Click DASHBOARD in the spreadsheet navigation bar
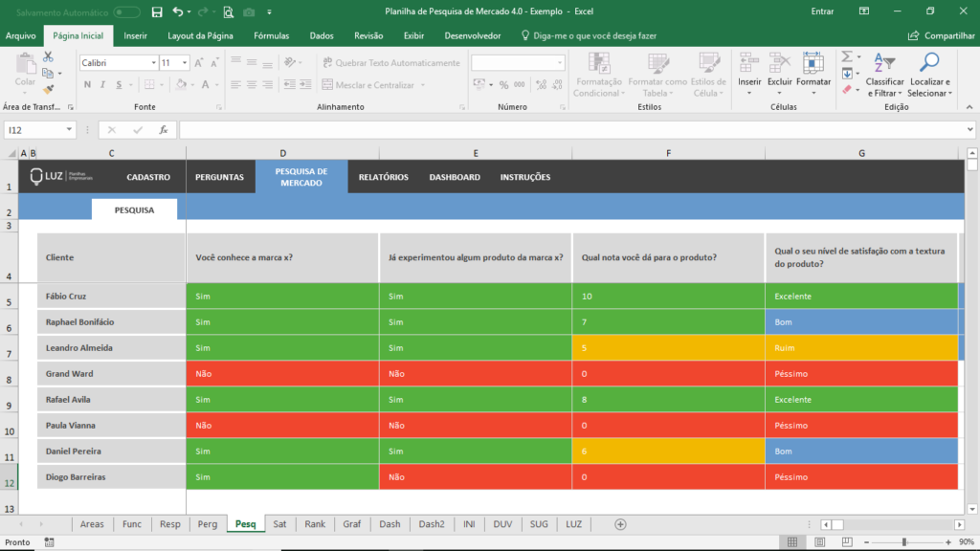 click(455, 177)
